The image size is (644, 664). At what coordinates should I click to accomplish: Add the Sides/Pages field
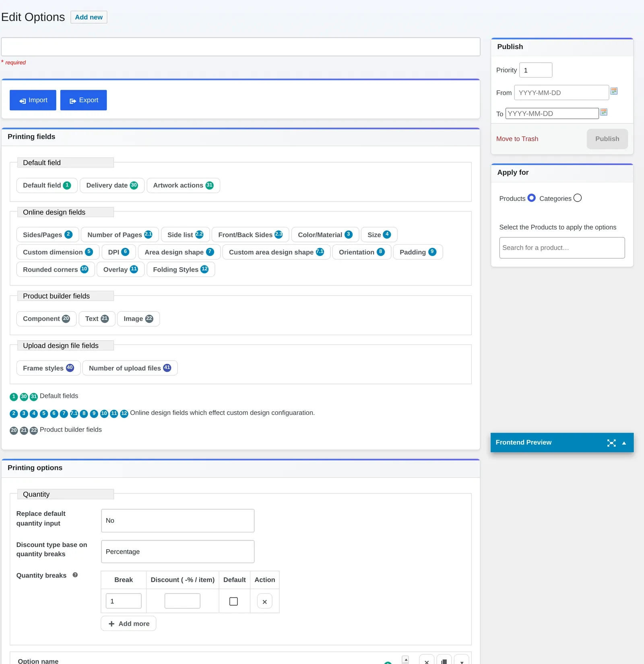(47, 235)
